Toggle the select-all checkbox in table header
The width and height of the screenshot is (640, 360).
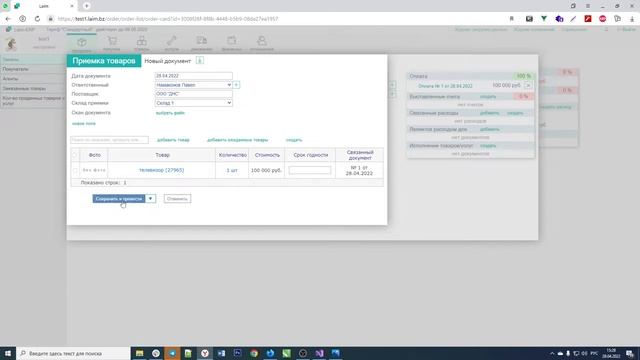75,155
